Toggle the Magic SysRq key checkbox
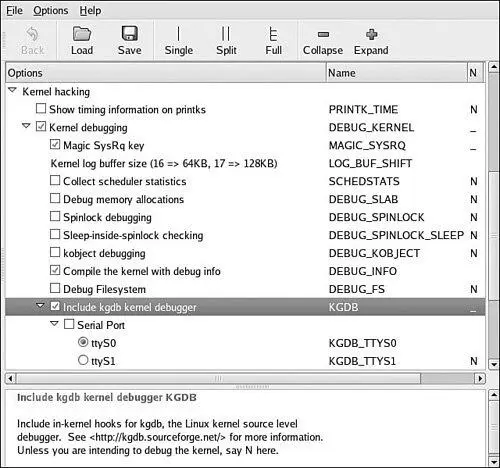Screen dimensions: 500x468 click(55, 144)
